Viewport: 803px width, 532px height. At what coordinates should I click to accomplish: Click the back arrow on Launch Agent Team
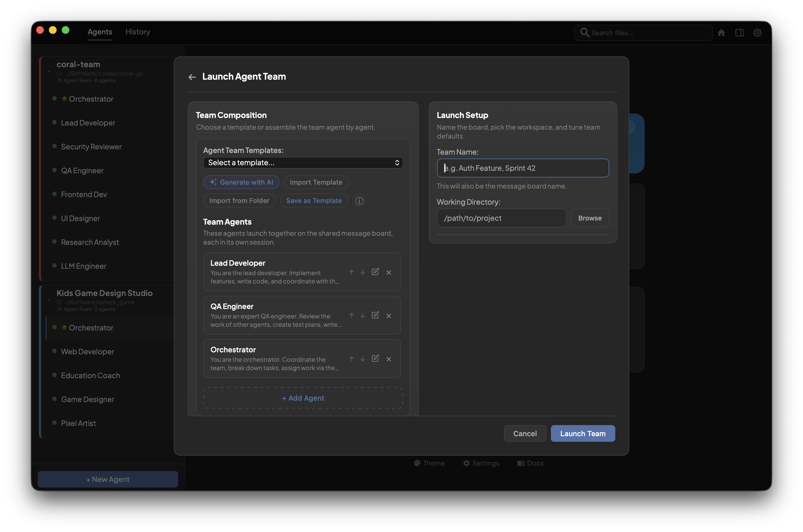click(192, 77)
